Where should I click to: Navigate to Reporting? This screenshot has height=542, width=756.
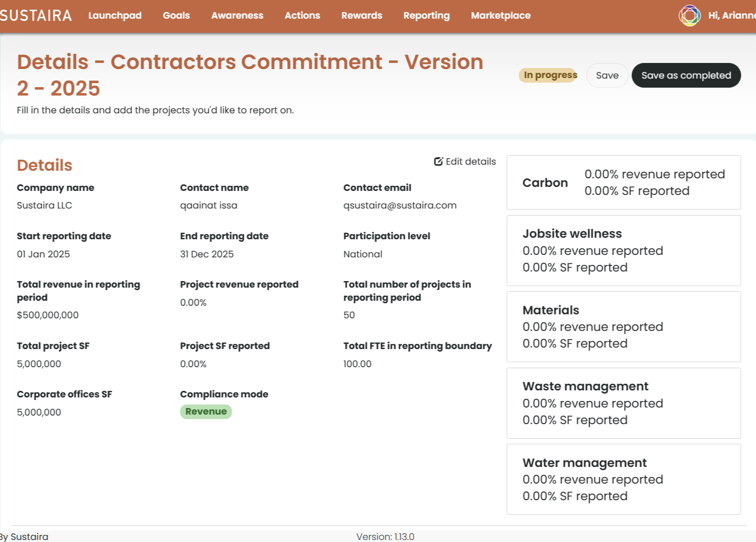(426, 16)
